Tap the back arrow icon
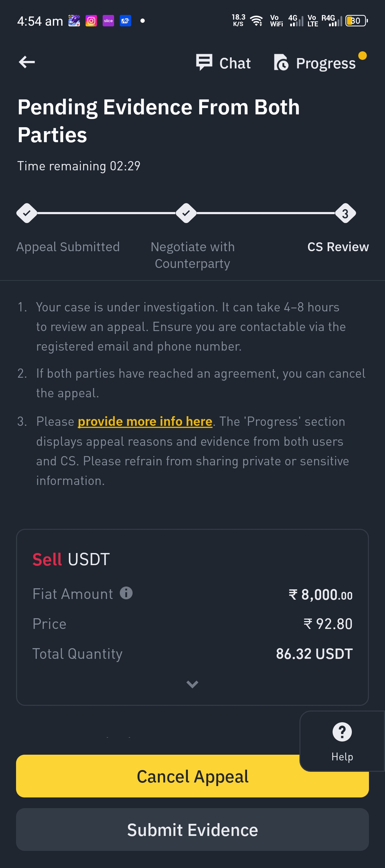 point(27,62)
